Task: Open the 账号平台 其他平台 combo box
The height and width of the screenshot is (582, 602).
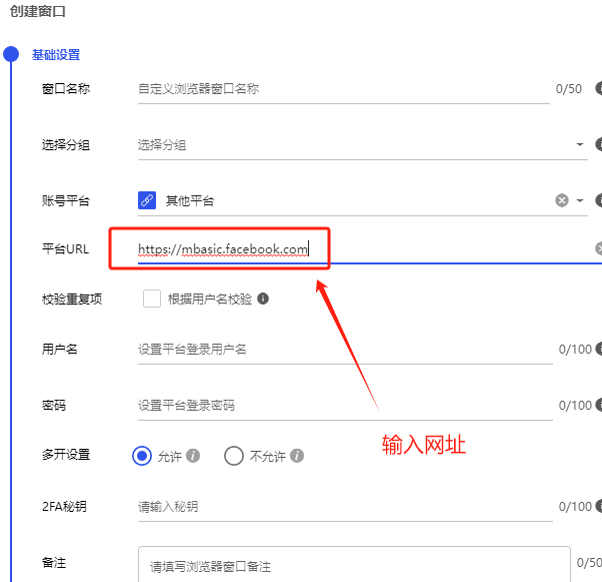Action: pyautogui.click(x=362, y=201)
